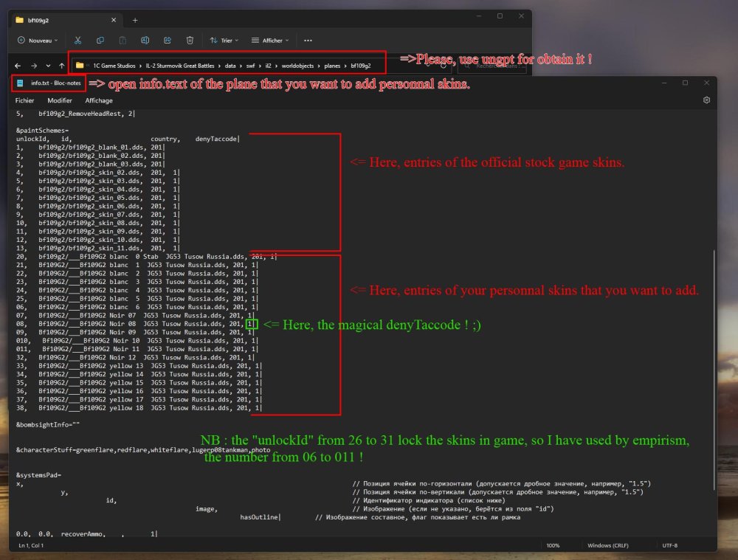
Task: Click the Rename icon in Explorer toolbar
Action: pyautogui.click(x=145, y=40)
